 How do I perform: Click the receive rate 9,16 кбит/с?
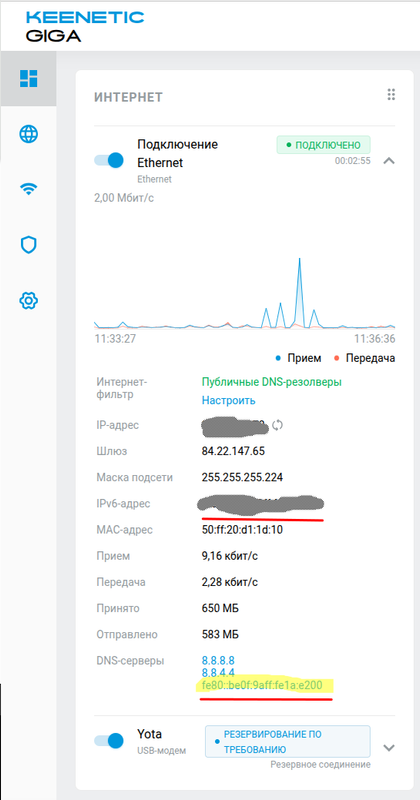230,556
